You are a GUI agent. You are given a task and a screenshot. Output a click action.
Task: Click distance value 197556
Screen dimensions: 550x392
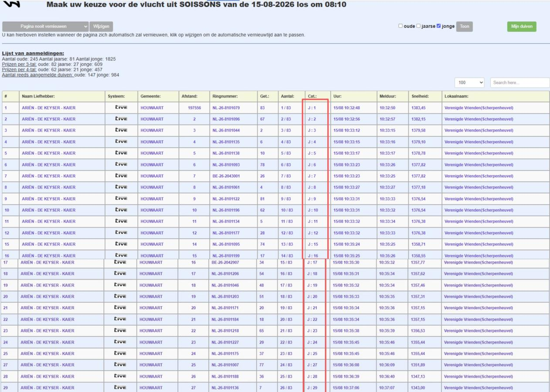tap(194, 108)
